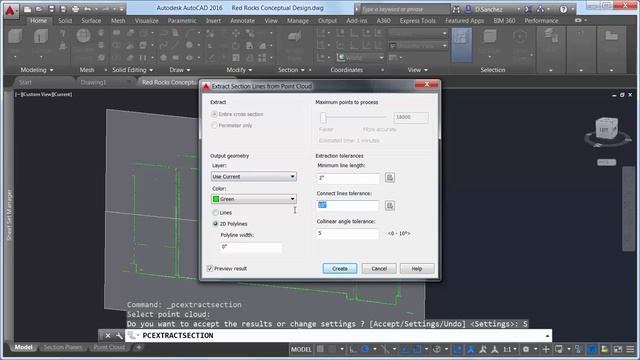
Task: Open the Color Green dropdown
Action: coord(253,199)
